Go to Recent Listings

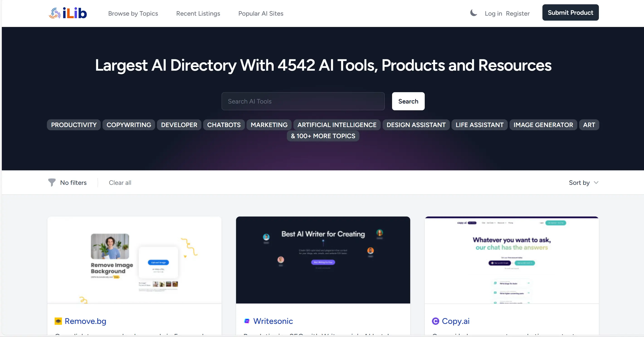198,14
